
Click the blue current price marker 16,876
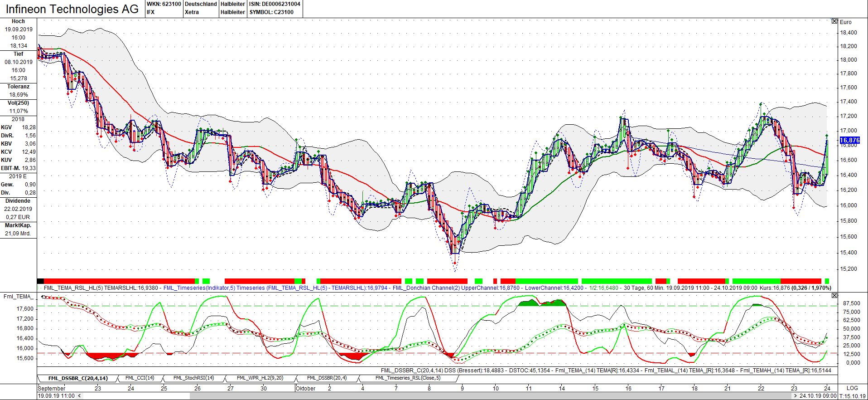coord(849,141)
